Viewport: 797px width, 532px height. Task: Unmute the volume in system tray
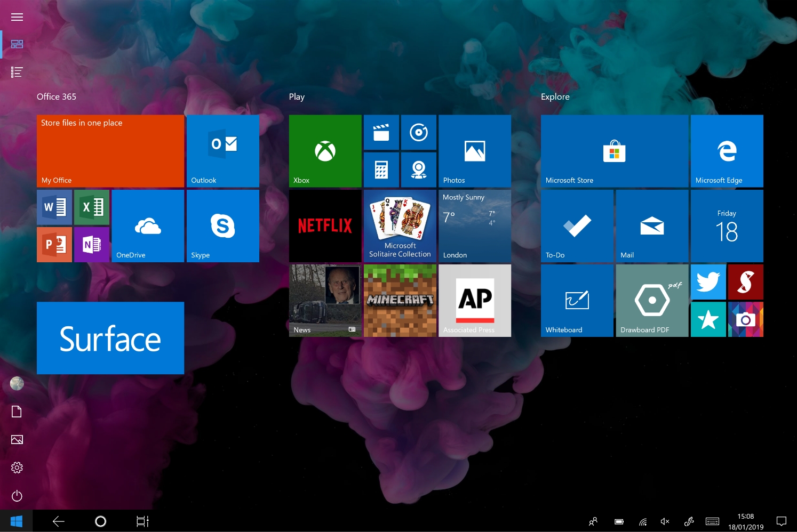point(665,521)
